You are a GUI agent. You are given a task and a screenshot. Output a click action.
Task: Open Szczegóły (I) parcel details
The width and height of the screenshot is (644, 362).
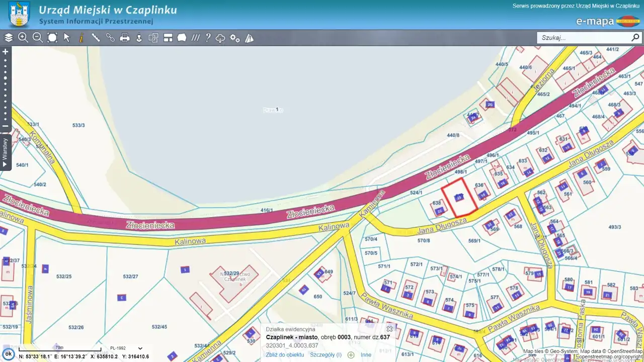click(x=326, y=355)
